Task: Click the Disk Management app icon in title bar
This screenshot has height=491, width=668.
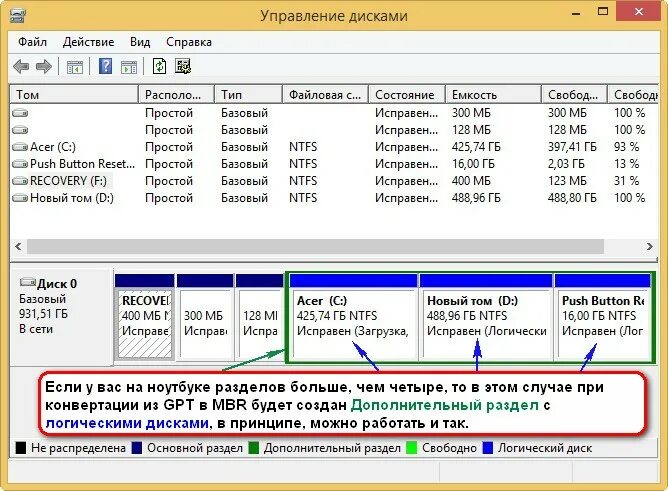Action: pyautogui.click(x=18, y=15)
